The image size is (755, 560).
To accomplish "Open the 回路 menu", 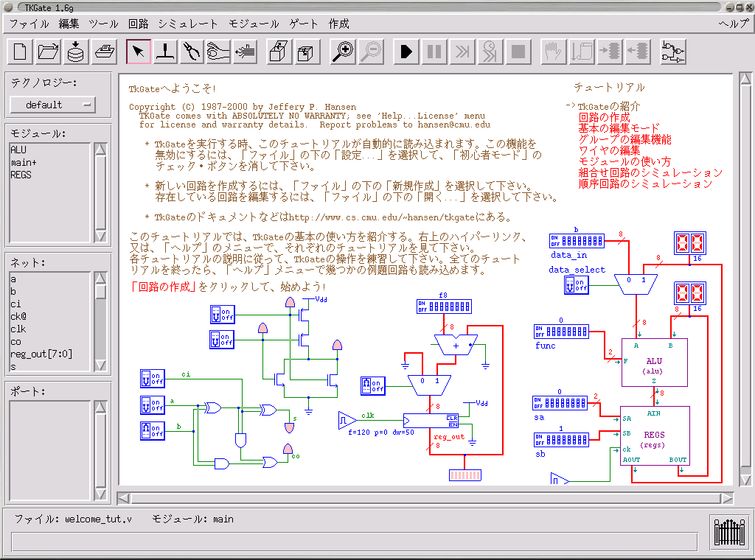I will [x=138, y=24].
